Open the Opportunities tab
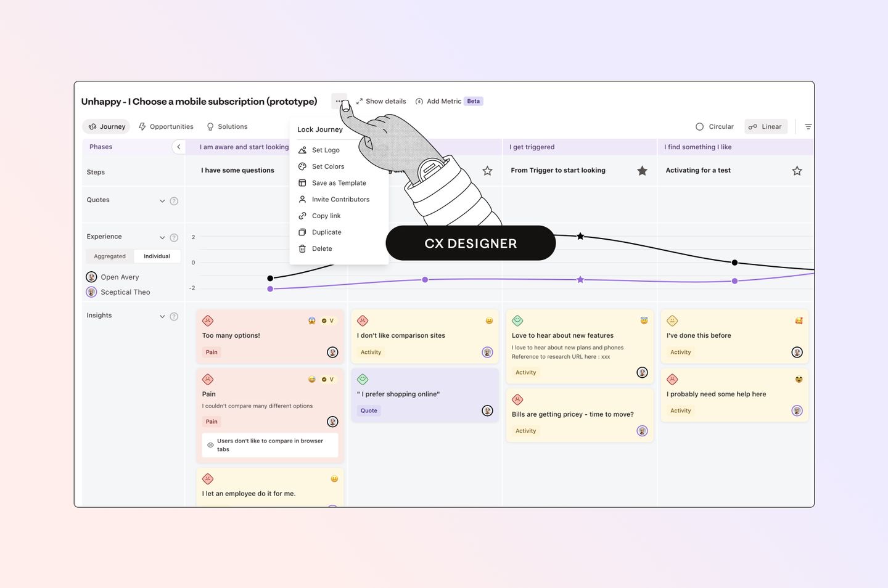888x588 pixels. coord(166,126)
